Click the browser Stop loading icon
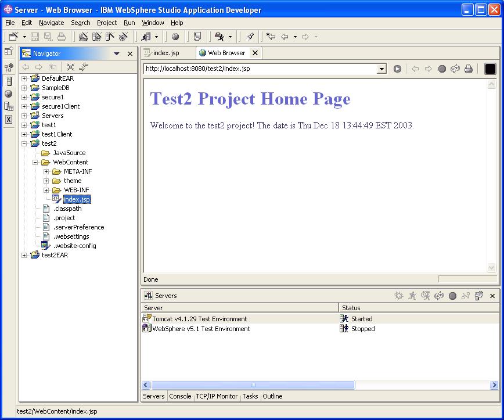Image resolution: width=504 pixels, height=420 pixels. [x=442, y=69]
